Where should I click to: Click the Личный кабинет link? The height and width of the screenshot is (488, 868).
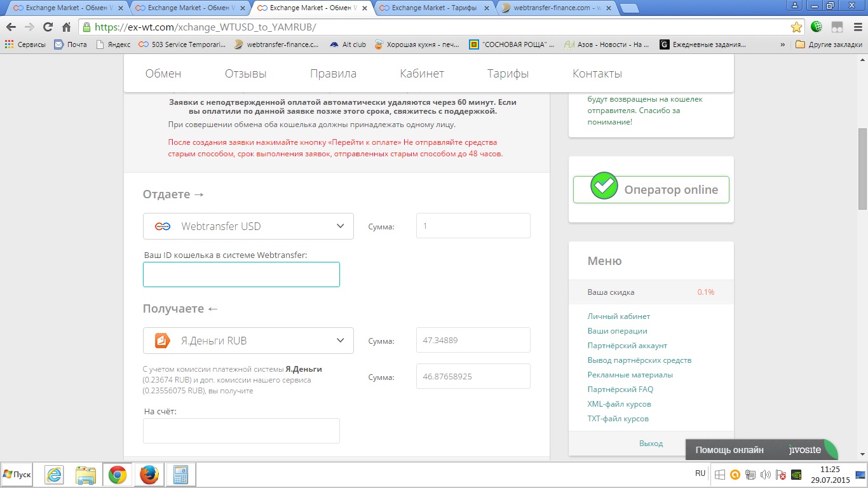(618, 316)
